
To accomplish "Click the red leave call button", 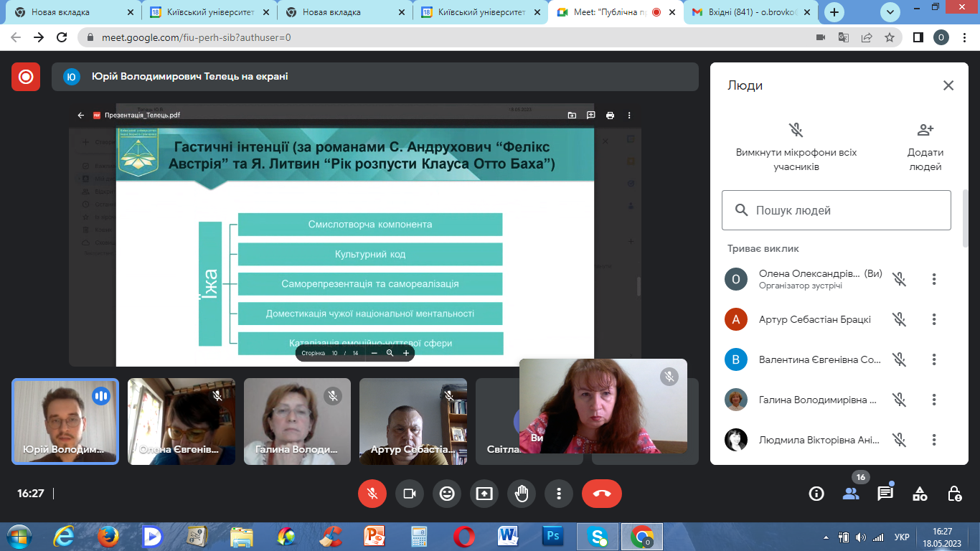I will coord(602,494).
